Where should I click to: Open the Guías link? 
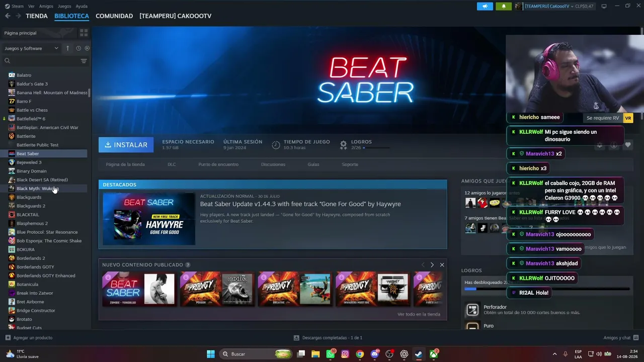pos(313,164)
